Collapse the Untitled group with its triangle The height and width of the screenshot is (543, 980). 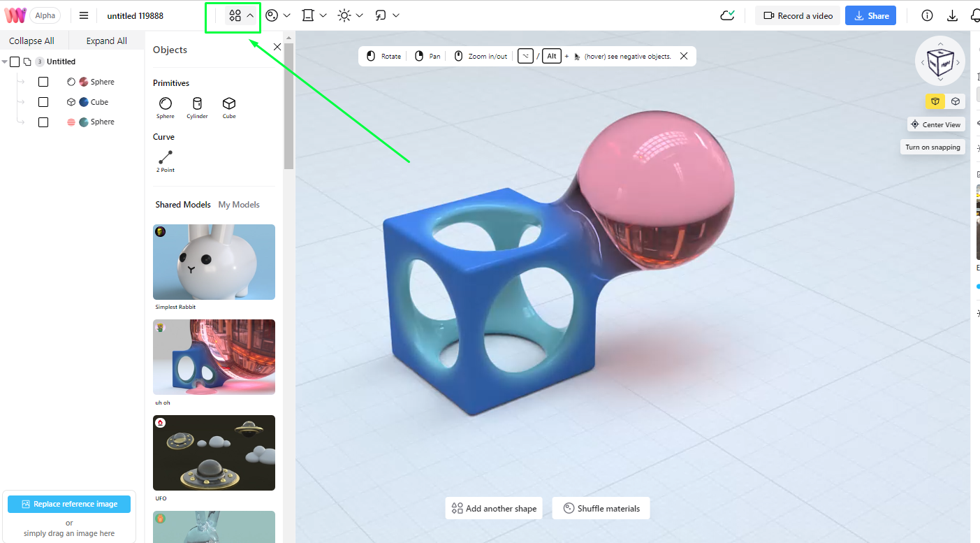5,61
